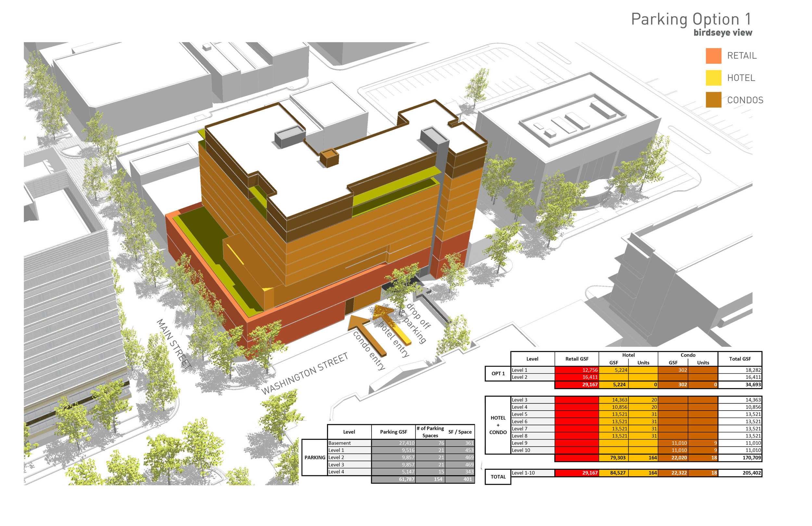The width and height of the screenshot is (812, 526).
Task: Click the 'drop off & parking' label
Action: coord(415,323)
